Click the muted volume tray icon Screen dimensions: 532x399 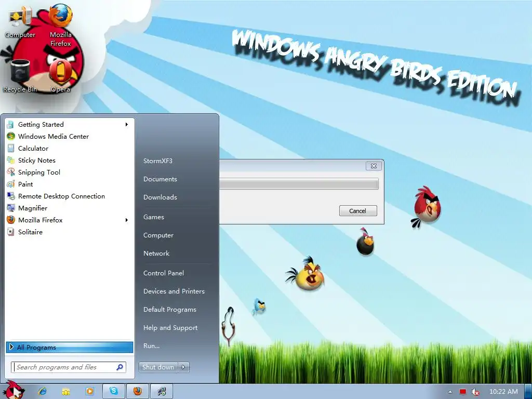[x=475, y=392]
